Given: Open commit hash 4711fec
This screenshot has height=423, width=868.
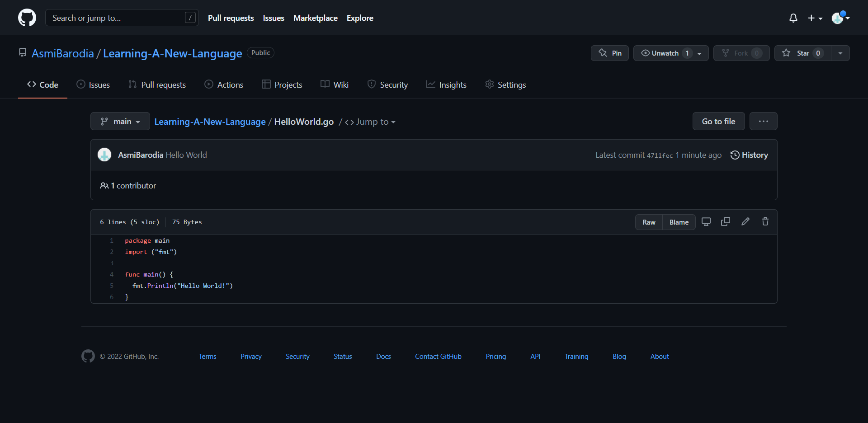Looking at the screenshot, I should pos(660,155).
